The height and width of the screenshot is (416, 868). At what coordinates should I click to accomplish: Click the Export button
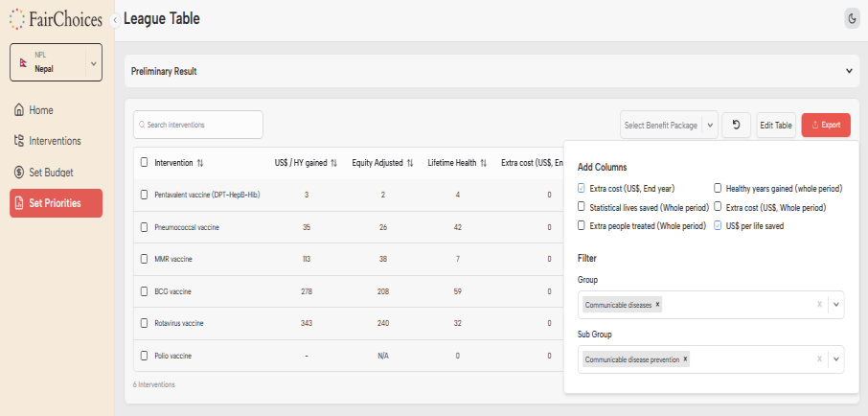coord(825,125)
